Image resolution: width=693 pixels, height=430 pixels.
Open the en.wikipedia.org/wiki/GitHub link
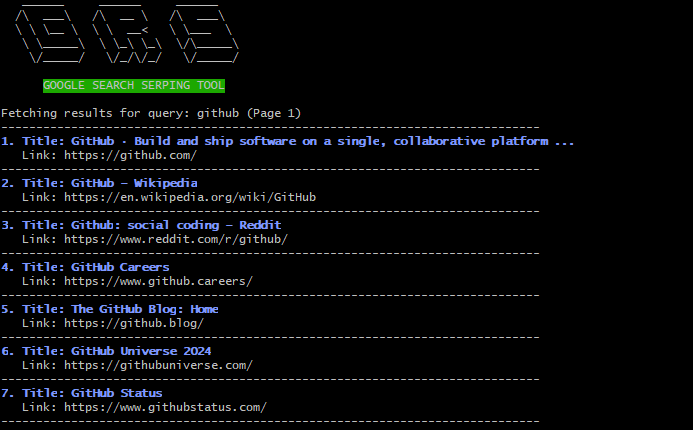pos(190,197)
